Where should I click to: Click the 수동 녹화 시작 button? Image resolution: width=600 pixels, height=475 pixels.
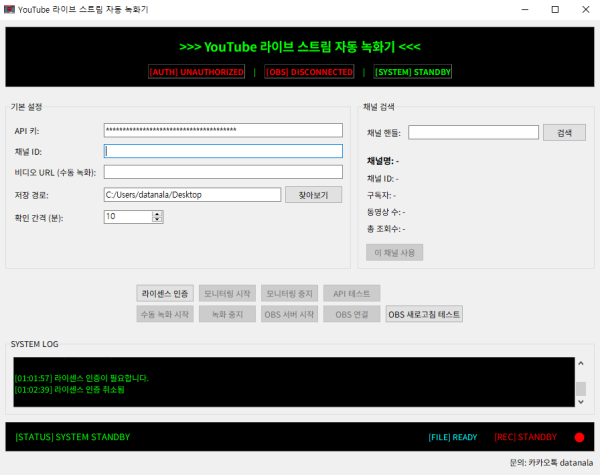click(x=165, y=314)
